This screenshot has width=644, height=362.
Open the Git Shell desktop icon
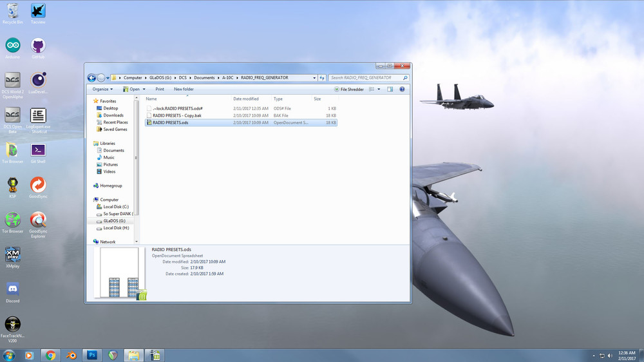[x=38, y=153]
